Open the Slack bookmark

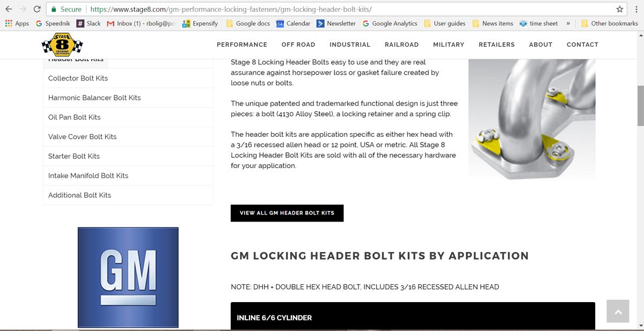(89, 24)
